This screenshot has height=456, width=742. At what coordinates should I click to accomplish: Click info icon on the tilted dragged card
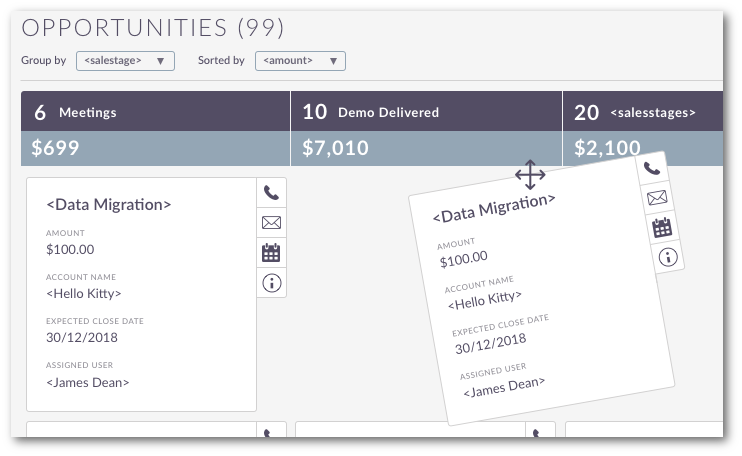pyautogui.click(x=668, y=257)
